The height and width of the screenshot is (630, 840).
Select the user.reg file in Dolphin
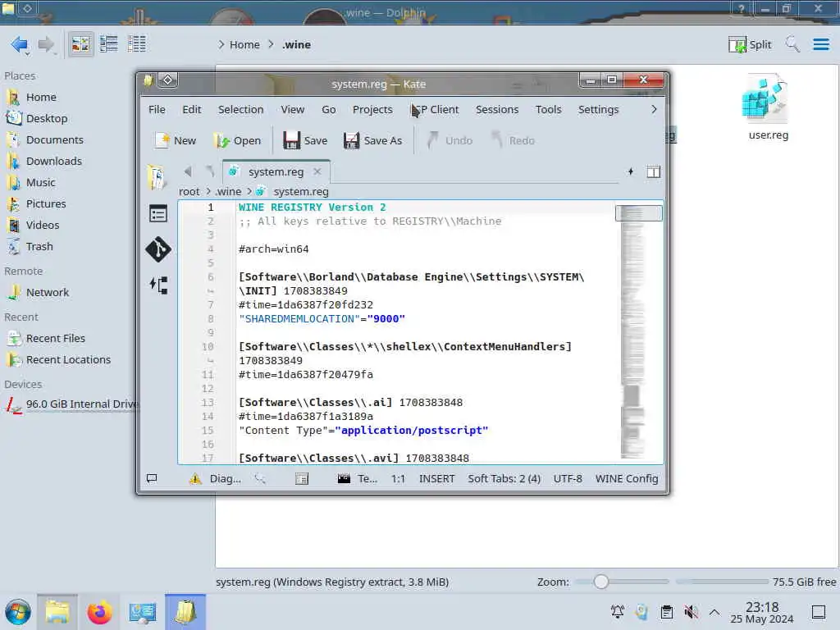(768, 107)
